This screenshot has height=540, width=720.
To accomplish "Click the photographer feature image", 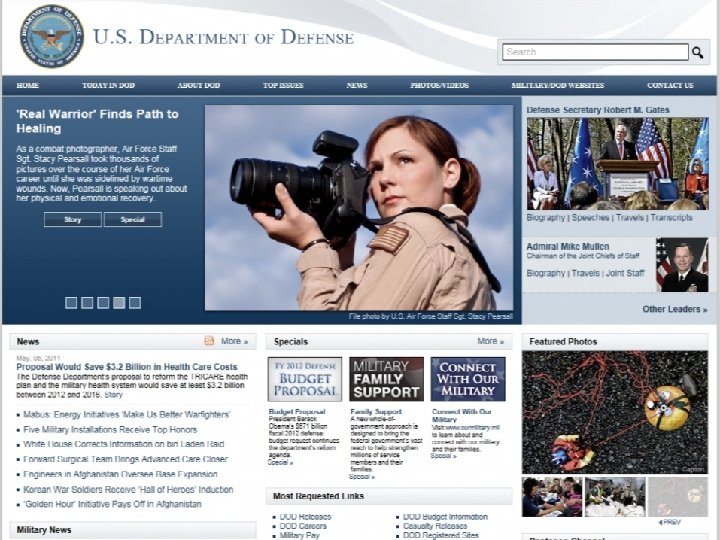I will coord(359,208).
